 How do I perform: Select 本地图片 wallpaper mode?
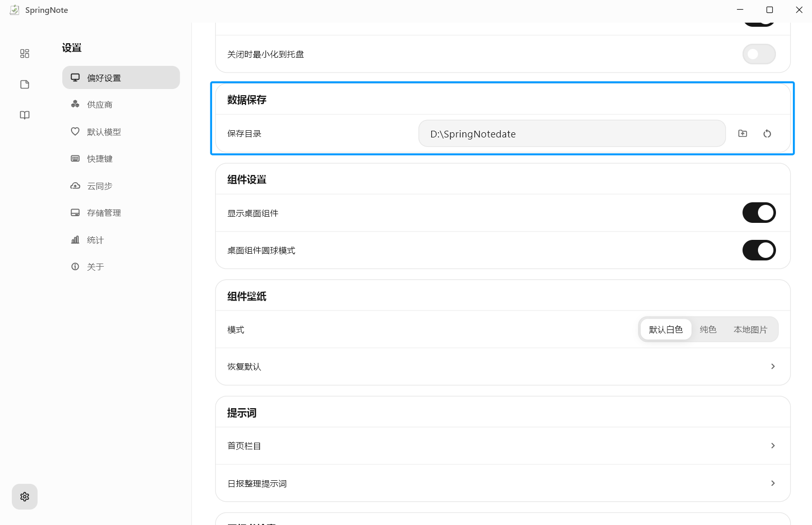tap(750, 329)
